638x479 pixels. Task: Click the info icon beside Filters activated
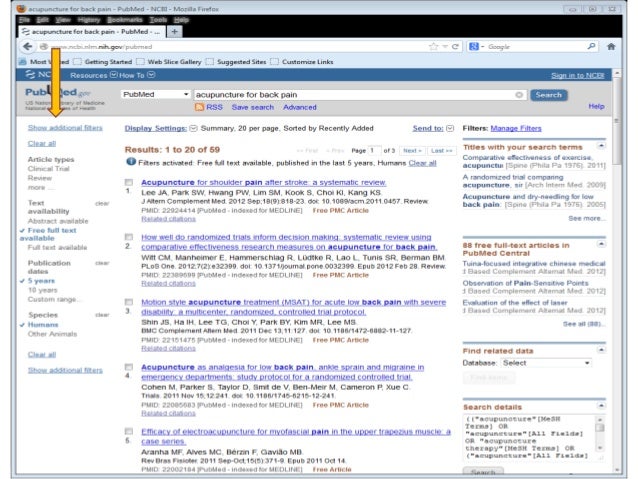tap(131, 162)
